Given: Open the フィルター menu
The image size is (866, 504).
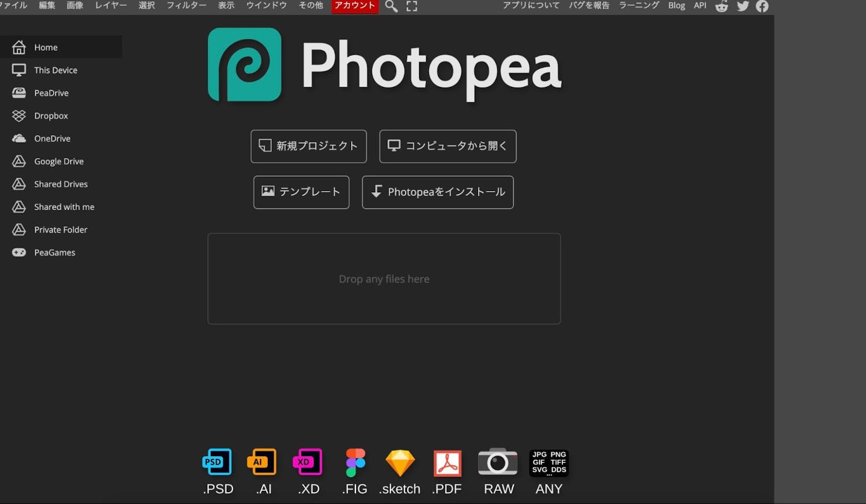Looking at the screenshot, I should point(186,5).
